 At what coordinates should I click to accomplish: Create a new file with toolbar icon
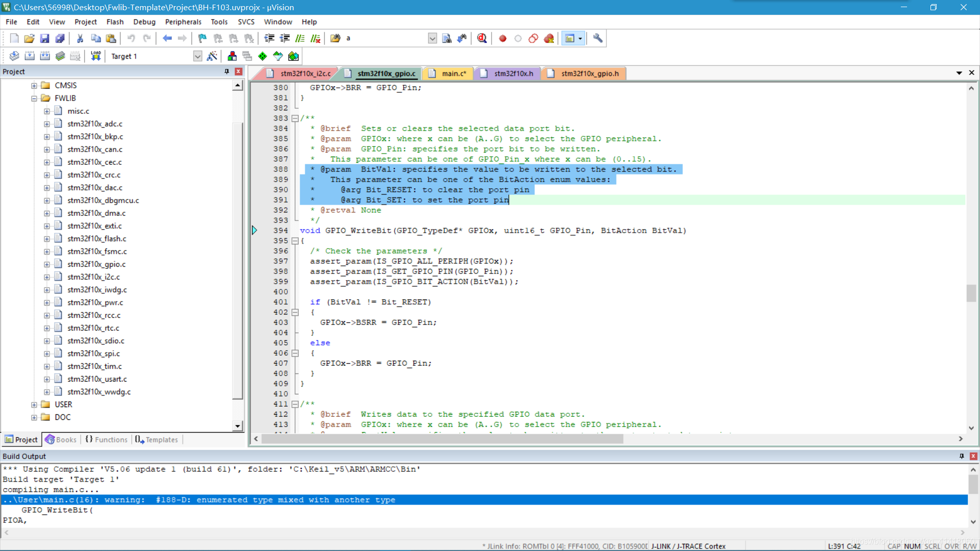point(14,38)
